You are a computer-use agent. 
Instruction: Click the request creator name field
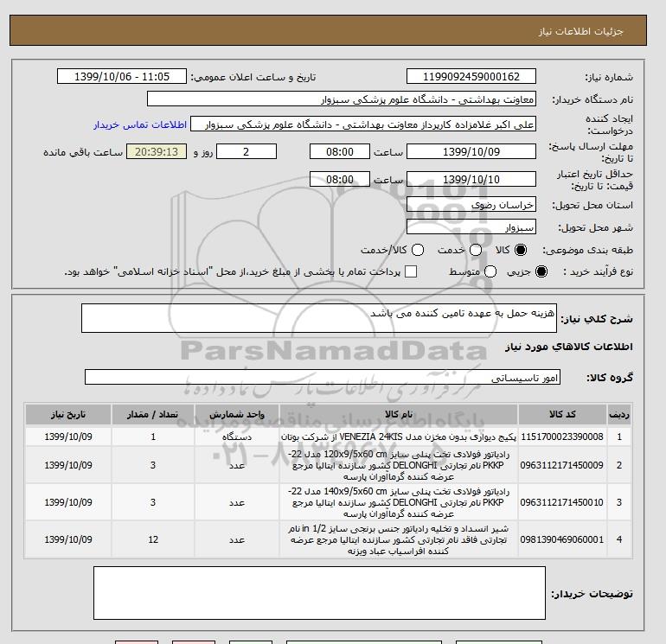pos(363,124)
